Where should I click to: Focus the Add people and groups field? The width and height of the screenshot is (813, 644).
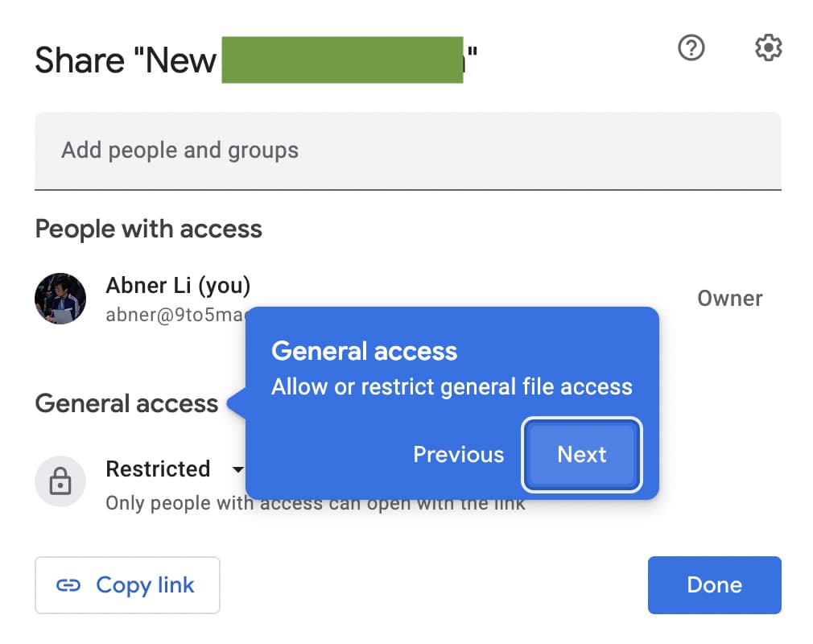[x=407, y=151]
